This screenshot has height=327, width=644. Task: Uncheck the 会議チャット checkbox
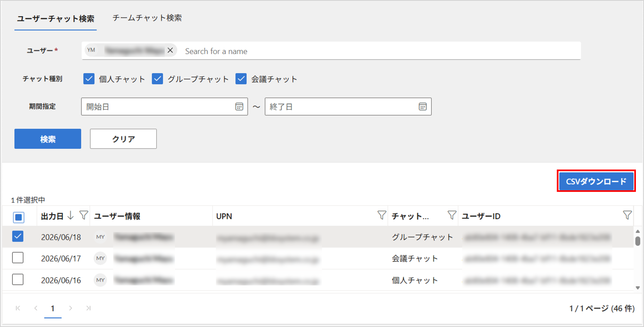pos(241,79)
